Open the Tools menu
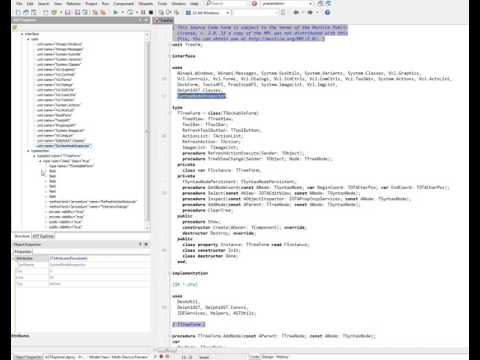 pos(162,4)
